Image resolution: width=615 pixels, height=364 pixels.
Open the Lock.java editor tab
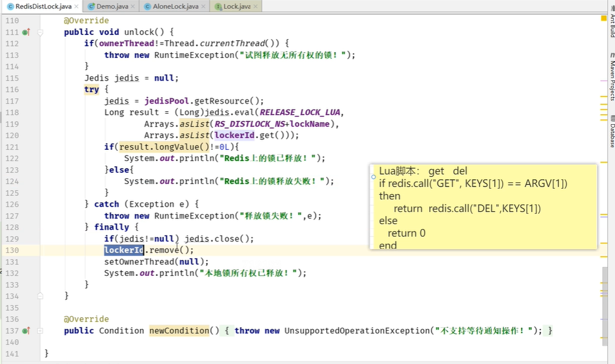237,7
